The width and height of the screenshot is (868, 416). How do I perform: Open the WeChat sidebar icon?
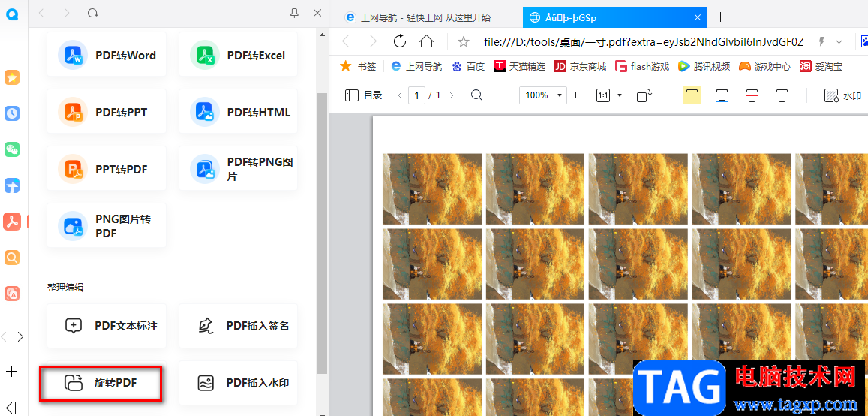[12, 149]
